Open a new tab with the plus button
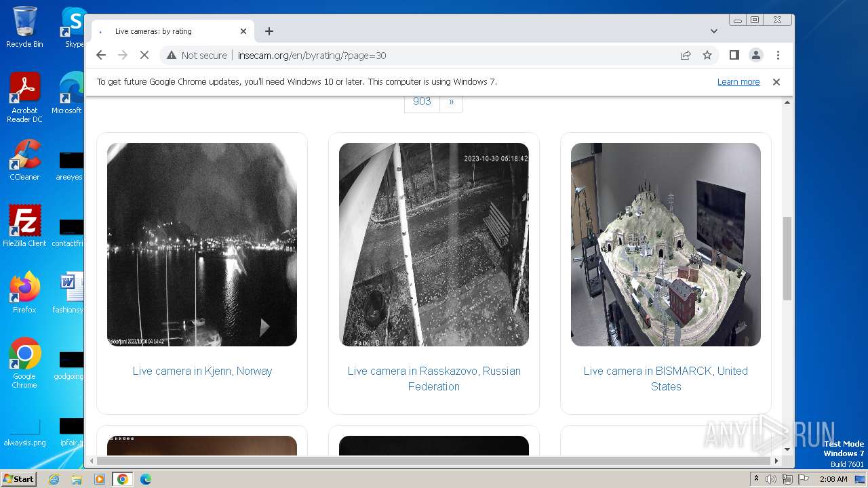This screenshot has height=488, width=868. [x=269, y=31]
